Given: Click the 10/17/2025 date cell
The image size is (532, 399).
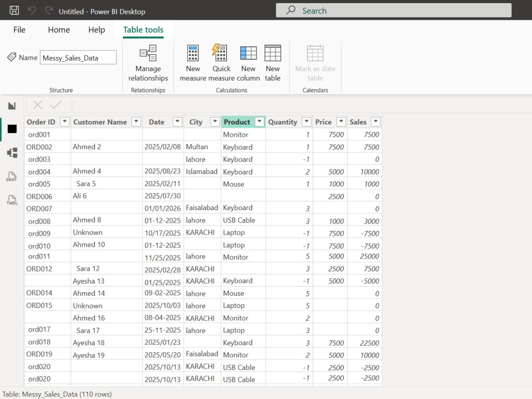Looking at the screenshot, I should pyautogui.click(x=162, y=233).
